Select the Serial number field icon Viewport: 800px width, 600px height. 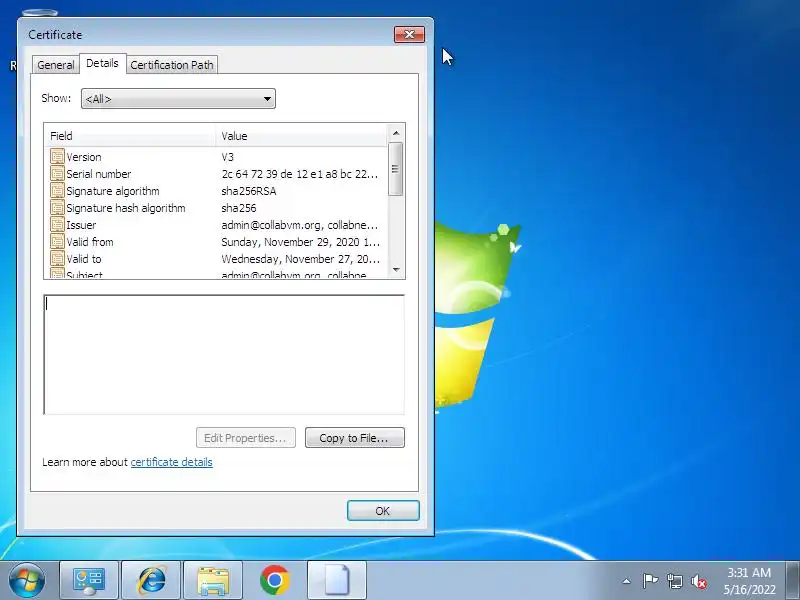coord(58,173)
